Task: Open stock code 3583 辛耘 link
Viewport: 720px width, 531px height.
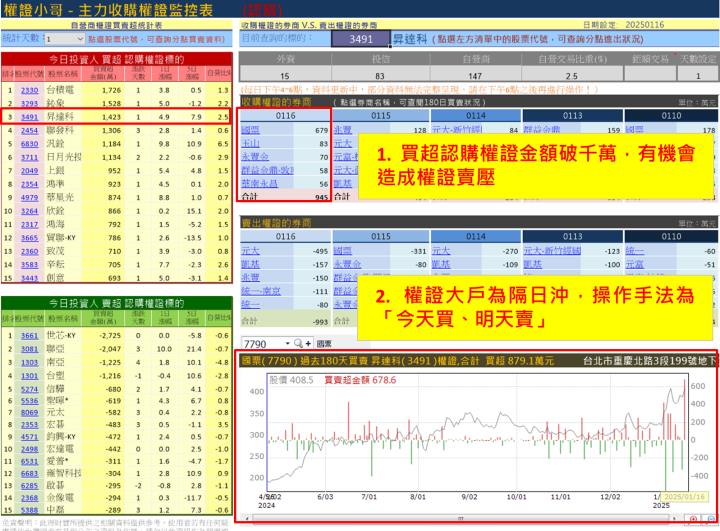Action: pyautogui.click(x=29, y=265)
